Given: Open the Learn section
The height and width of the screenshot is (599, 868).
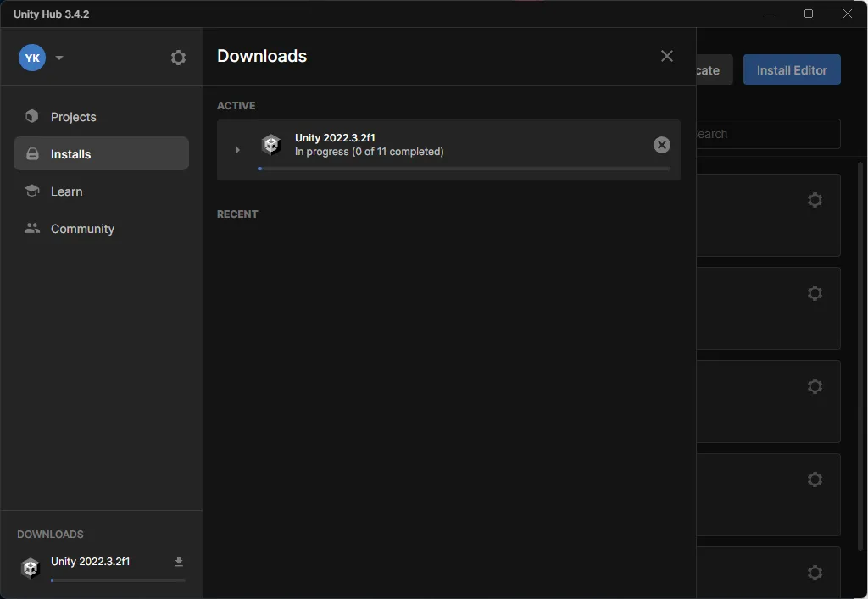Looking at the screenshot, I should [x=102, y=191].
